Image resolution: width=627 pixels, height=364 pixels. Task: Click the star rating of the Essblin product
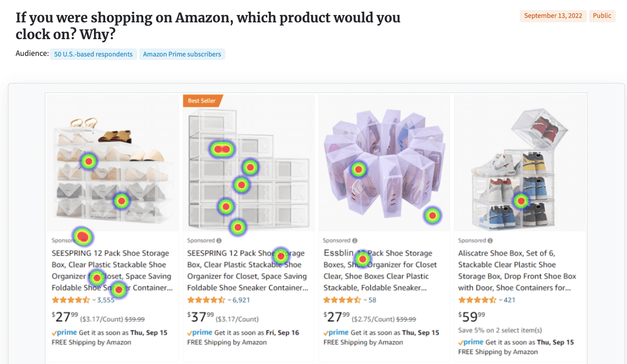[x=342, y=300]
